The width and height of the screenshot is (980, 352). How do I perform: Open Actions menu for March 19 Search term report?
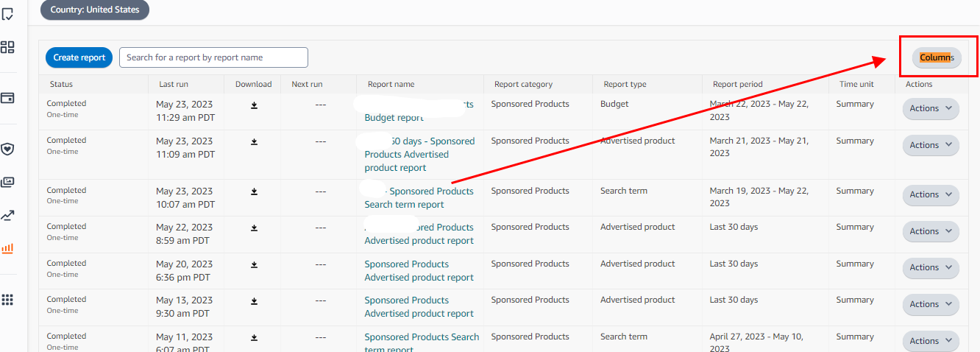pyautogui.click(x=931, y=194)
